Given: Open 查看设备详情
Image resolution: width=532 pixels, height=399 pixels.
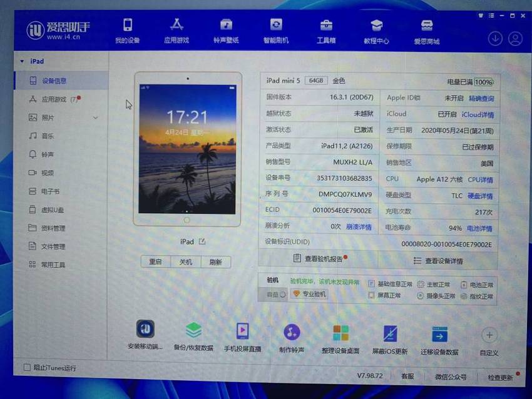Looking at the screenshot, I should click(438, 261).
